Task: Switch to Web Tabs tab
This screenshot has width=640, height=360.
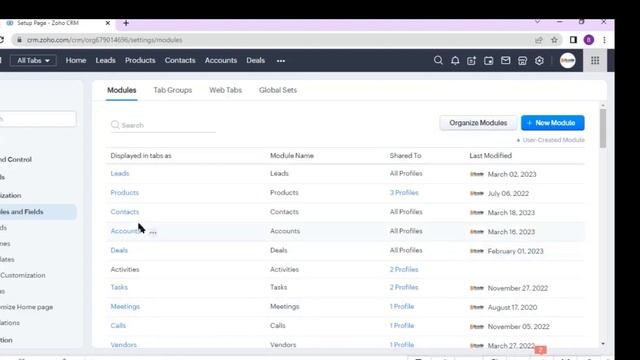Action: [x=225, y=90]
